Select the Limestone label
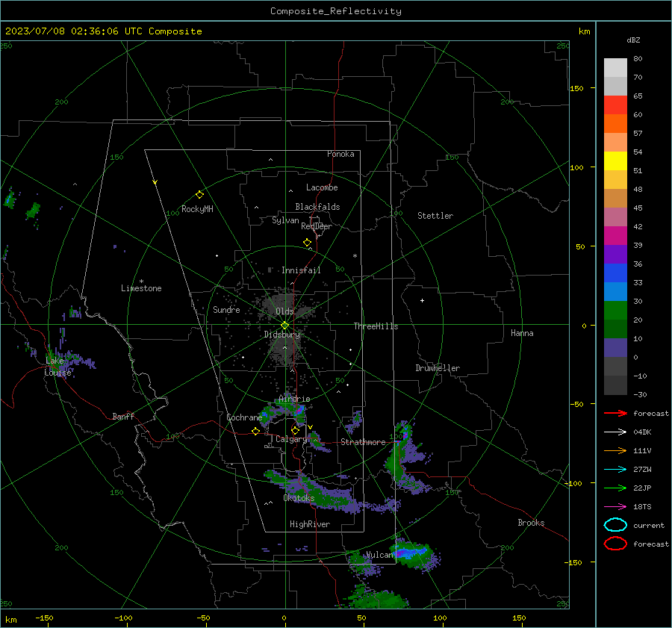The image size is (672, 628). coord(141,288)
